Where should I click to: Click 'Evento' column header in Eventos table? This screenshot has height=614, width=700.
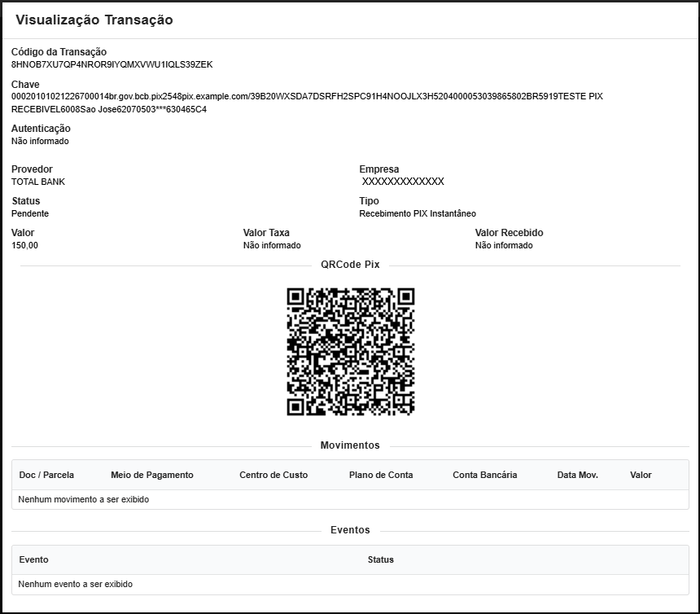click(x=33, y=559)
